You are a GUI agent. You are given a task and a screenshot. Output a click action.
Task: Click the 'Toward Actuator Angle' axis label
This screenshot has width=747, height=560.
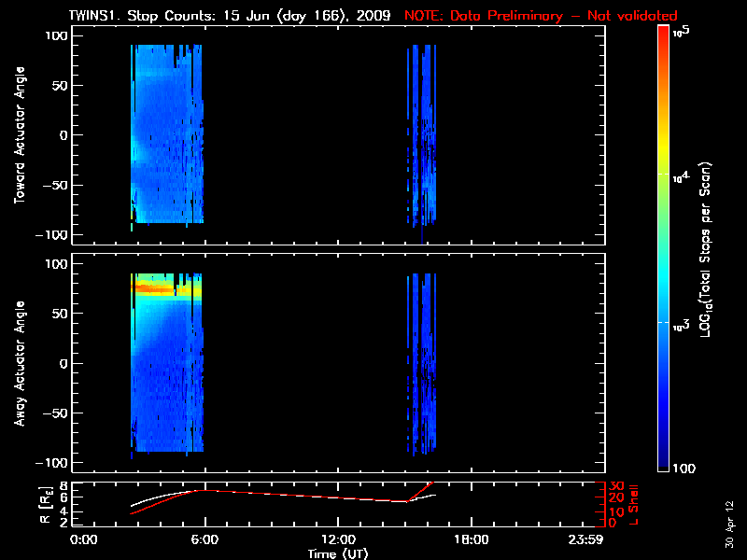[x=18, y=136]
